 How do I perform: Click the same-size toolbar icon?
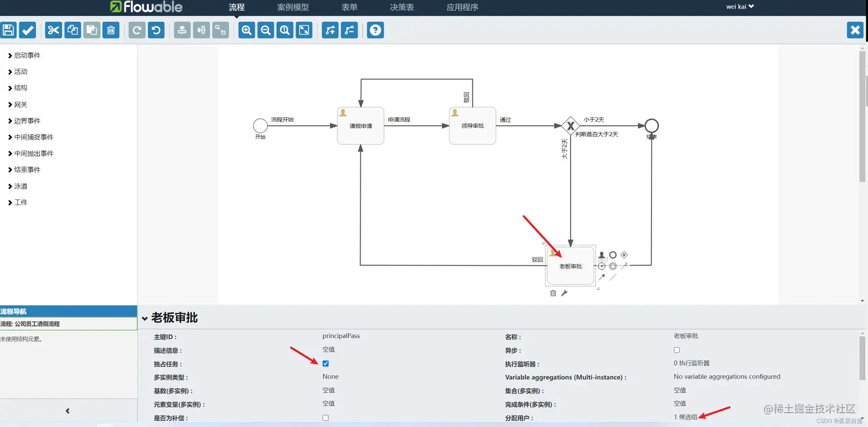point(220,30)
